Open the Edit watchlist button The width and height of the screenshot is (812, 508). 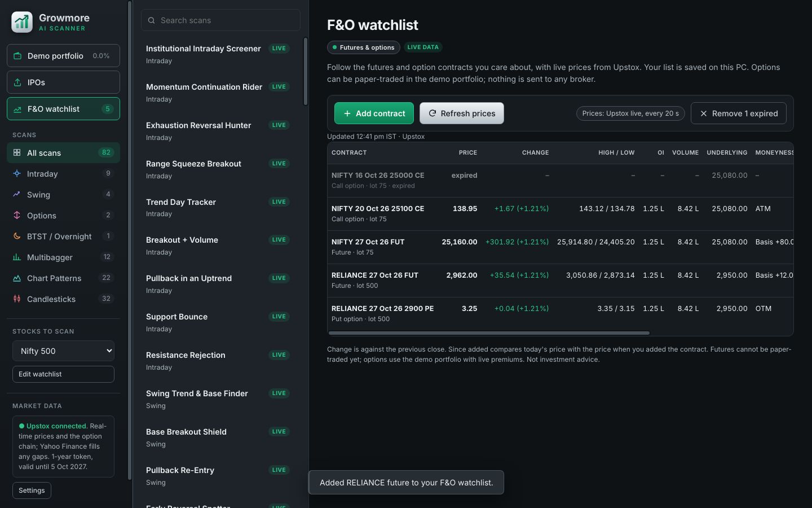pos(63,374)
